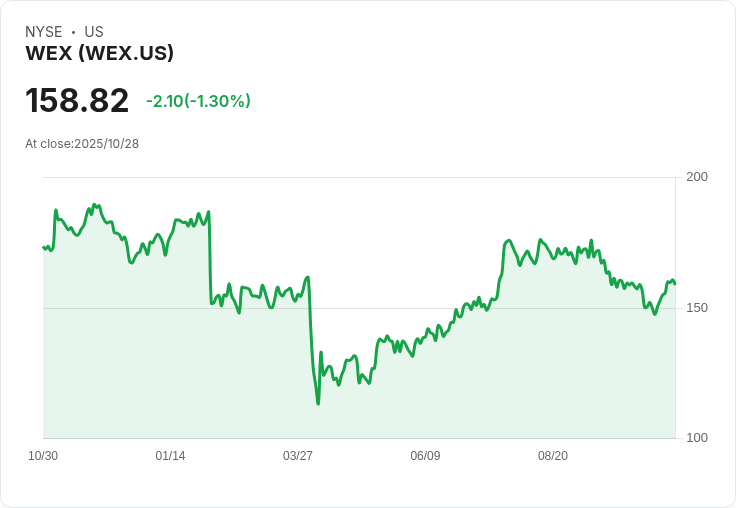Select the 06/09 date on x-axis
Viewport: 736px width, 508px height.
(x=425, y=456)
